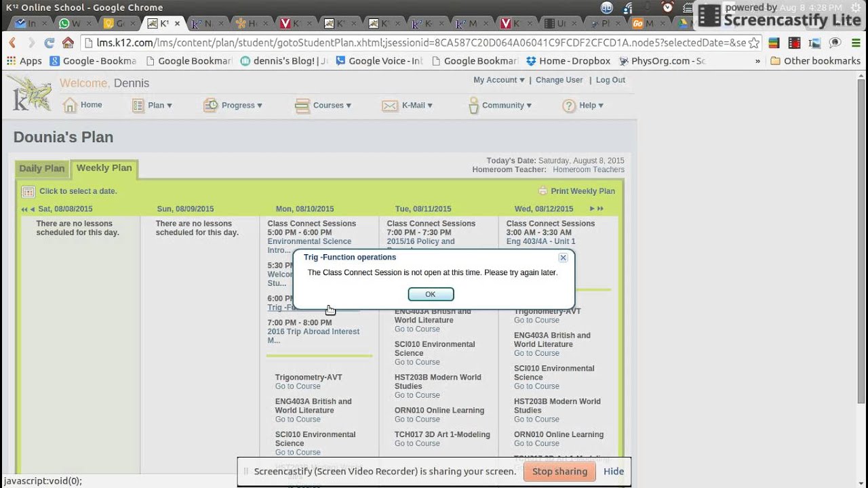
Task: Click the Home house icon in navigation
Action: pos(70,105)
